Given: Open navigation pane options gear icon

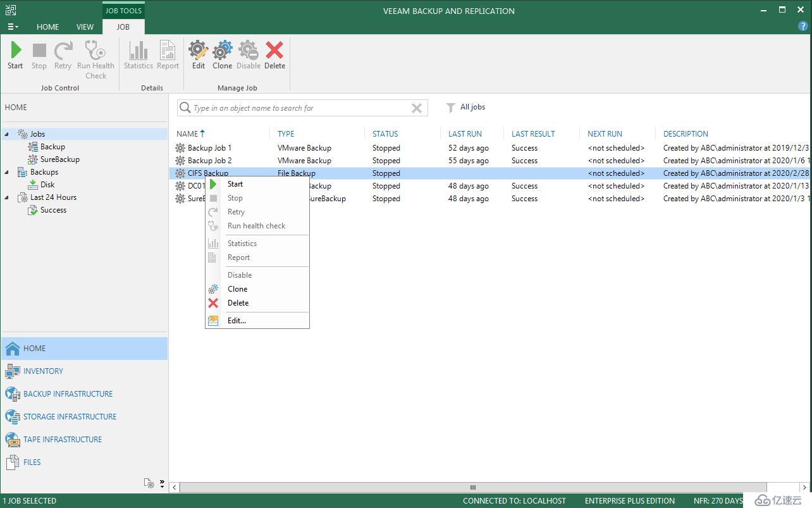Looking at the screenshot, I should click(x=149, y=483).
